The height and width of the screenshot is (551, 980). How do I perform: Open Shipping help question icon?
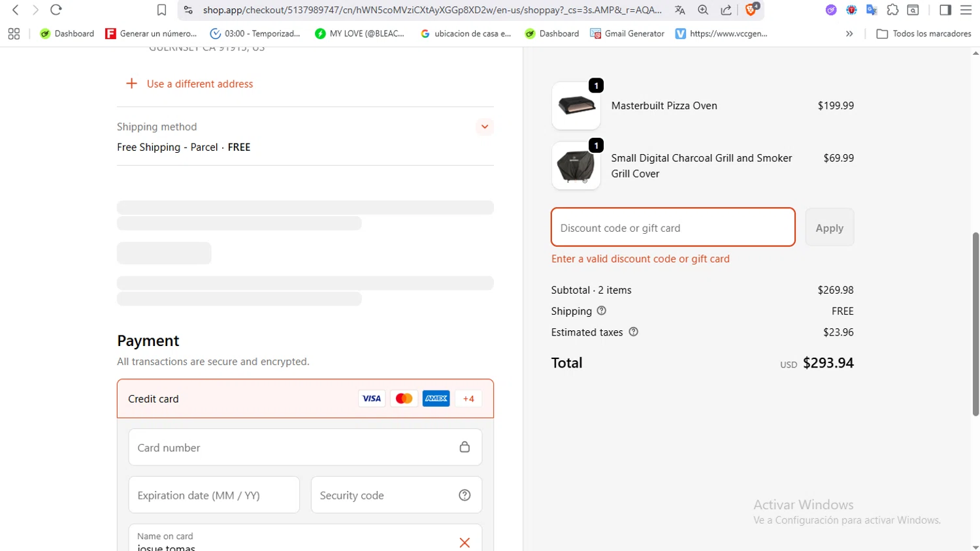click(602, 311)
